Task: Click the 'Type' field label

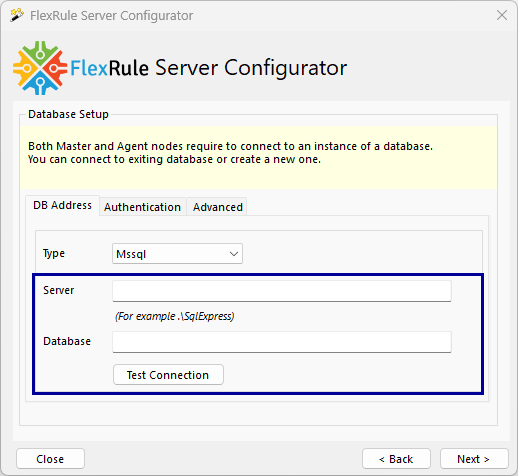Action: click(54, 254)
